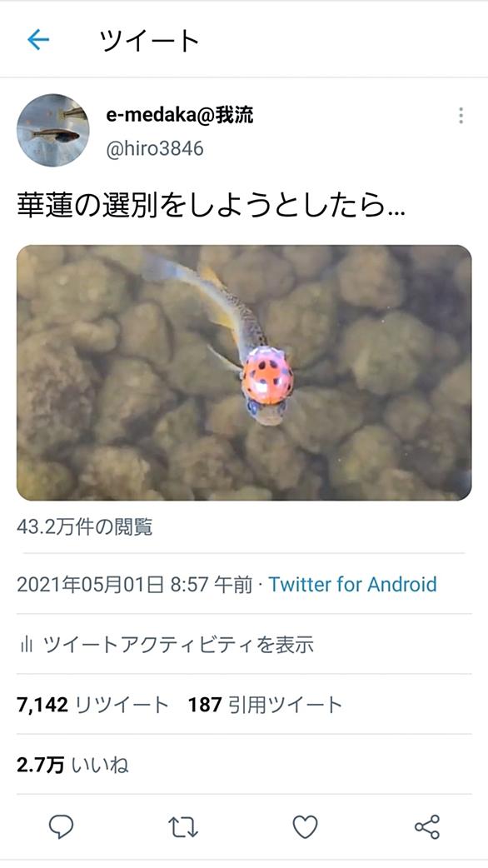The image size is (488, 868).
Task: Click the share icon
Action: pyautogui.click(x=427, y=827)
